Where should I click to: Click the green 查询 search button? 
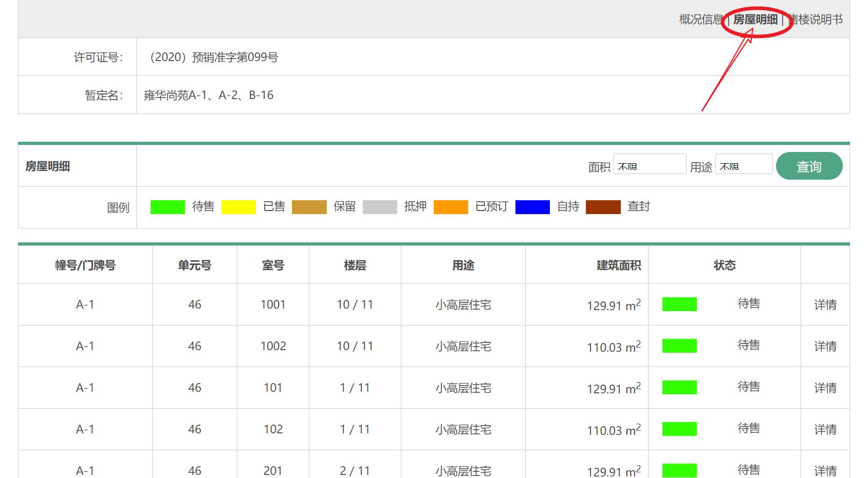[809, 166]
